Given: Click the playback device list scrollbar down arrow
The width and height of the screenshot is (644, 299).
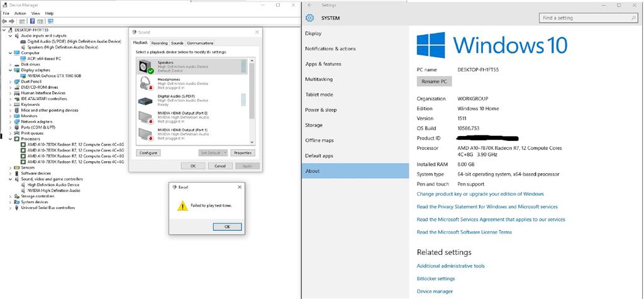Looking at the screenshot, I should click(x=252, y=142).
